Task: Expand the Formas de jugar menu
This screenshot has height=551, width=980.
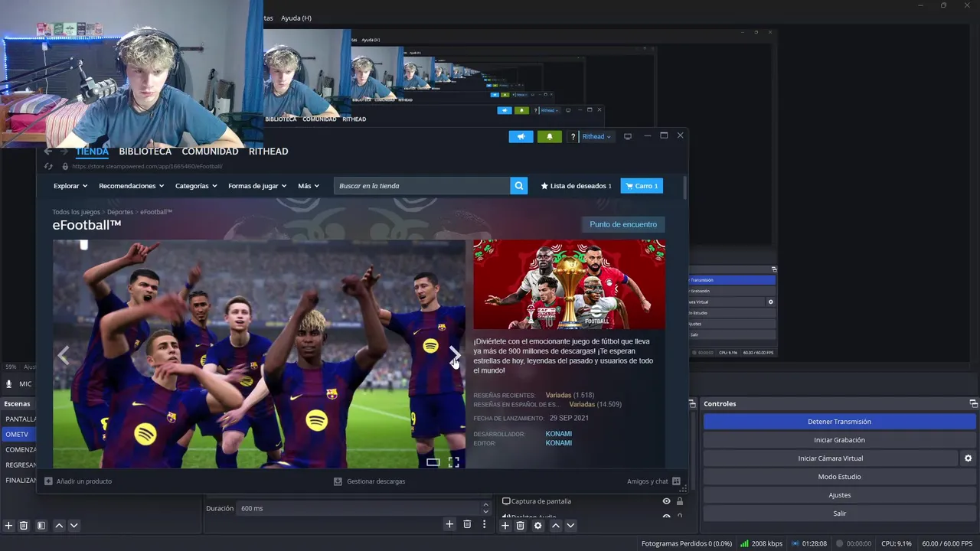Action: pyautogui.click(x=257, y=186)
